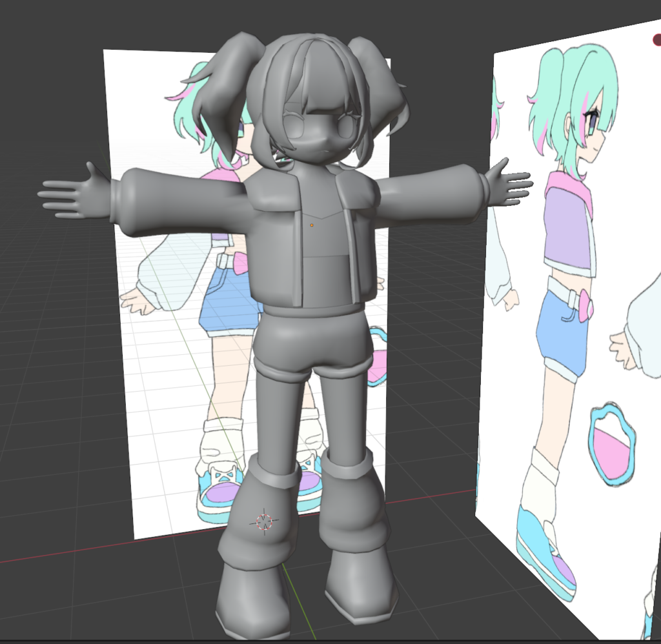Select the model's hand overlapping the side reference

[509, 183]
